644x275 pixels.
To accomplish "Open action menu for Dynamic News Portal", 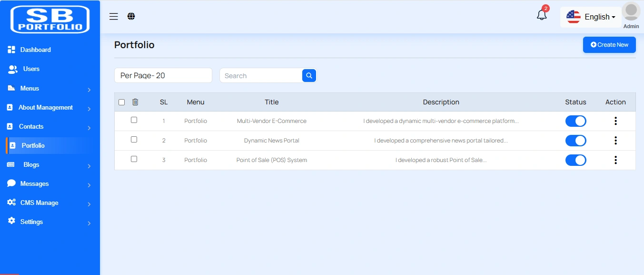I will click(x=615, y=141).
